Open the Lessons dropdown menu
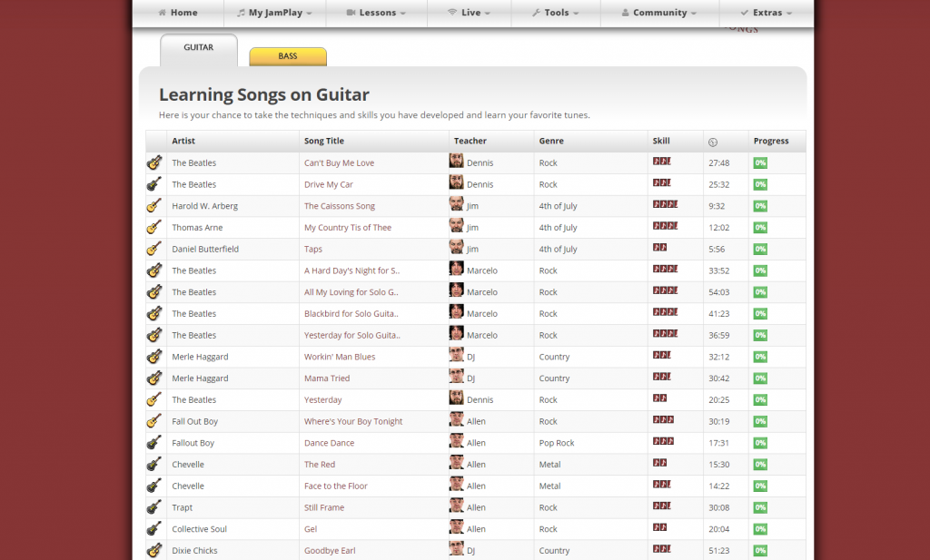 (x=376, y=13)
